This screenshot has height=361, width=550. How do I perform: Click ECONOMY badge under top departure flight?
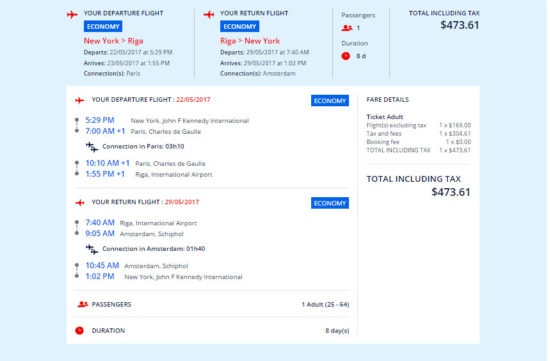point(103,27)
